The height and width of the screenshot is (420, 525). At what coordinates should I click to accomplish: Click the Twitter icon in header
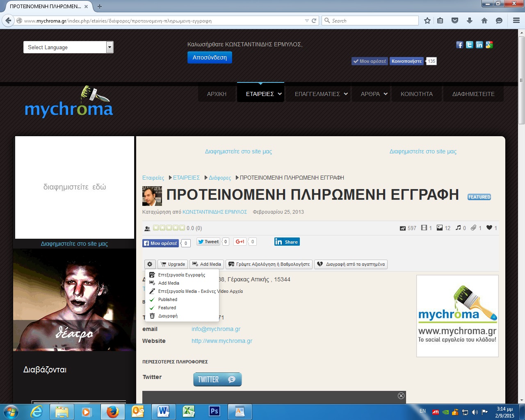tap(469, 45)
